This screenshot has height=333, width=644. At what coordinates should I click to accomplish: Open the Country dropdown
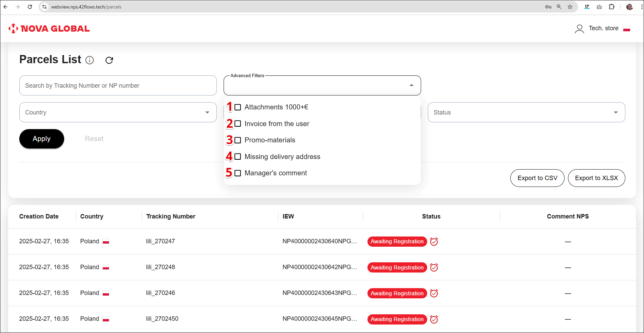coord(118,112)
